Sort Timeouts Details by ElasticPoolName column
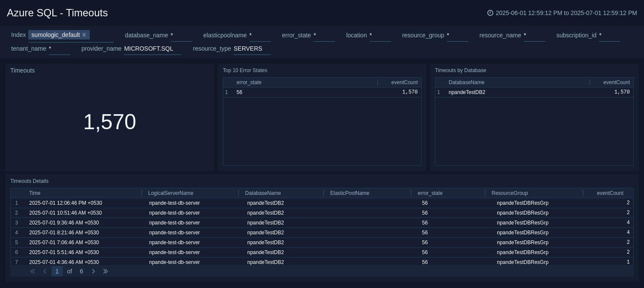644x288 pixels. (349, 193)
